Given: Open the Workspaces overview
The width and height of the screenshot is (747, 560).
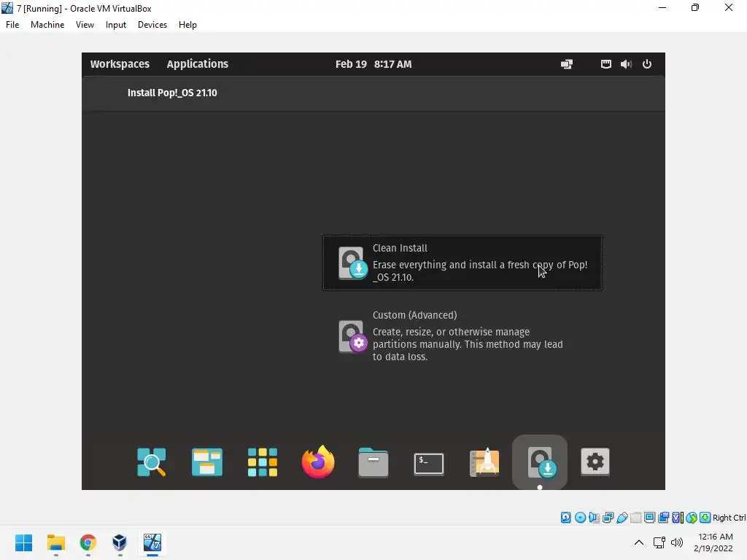Looking at the screenshot, I should click(x=120, y=64).
